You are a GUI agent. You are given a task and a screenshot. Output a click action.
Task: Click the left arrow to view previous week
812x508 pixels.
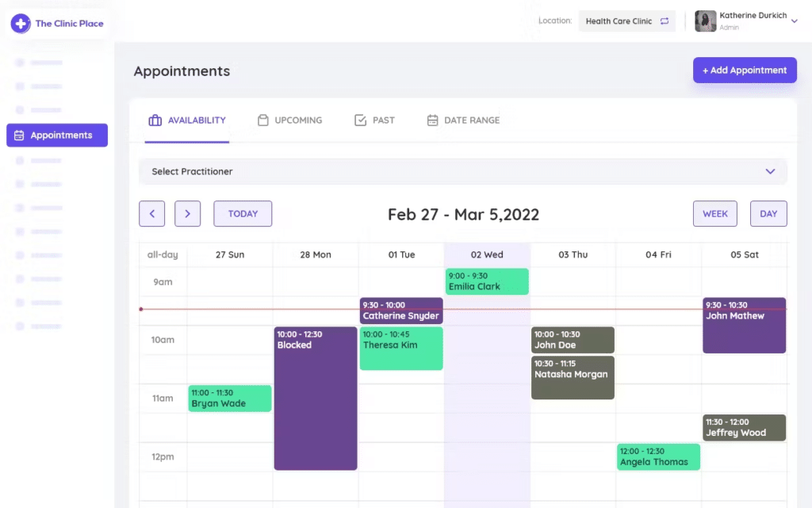(151, 213)
